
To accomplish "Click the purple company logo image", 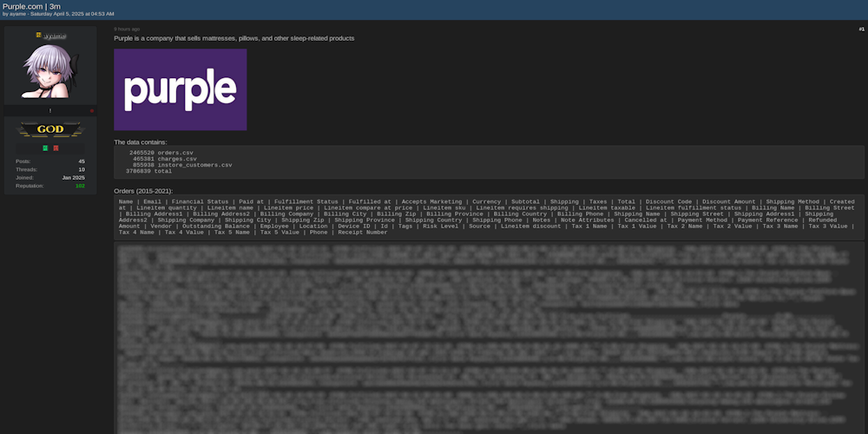I will [x=180, y=89].
